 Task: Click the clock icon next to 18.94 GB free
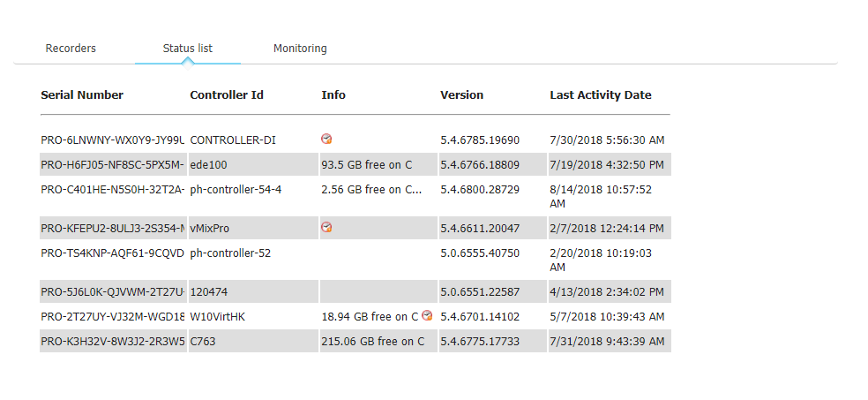427,315
